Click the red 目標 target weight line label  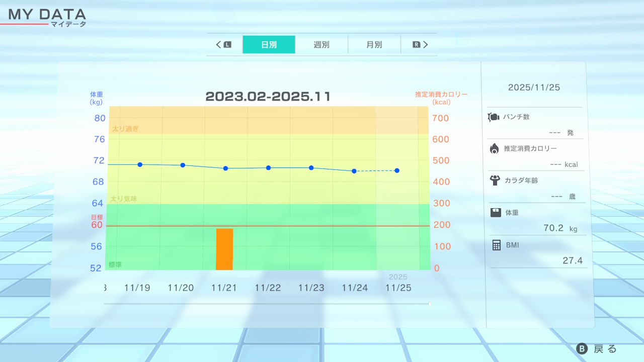(96, 217)
